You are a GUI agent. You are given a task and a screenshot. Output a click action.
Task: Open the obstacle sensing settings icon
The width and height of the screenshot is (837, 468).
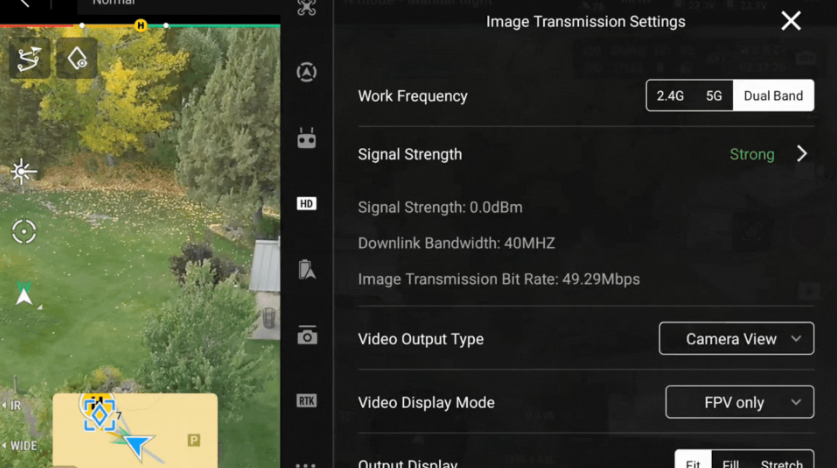[x=307, y=72]
